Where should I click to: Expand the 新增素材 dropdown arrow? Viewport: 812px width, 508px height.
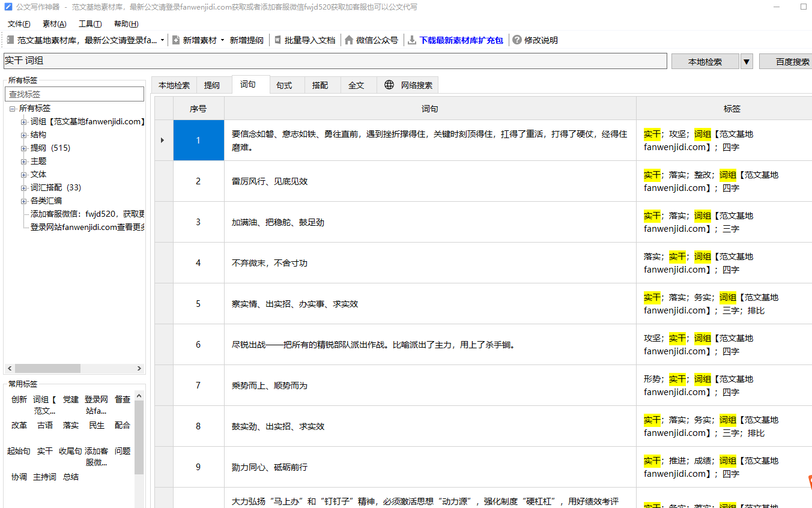[x=222, y=40]
